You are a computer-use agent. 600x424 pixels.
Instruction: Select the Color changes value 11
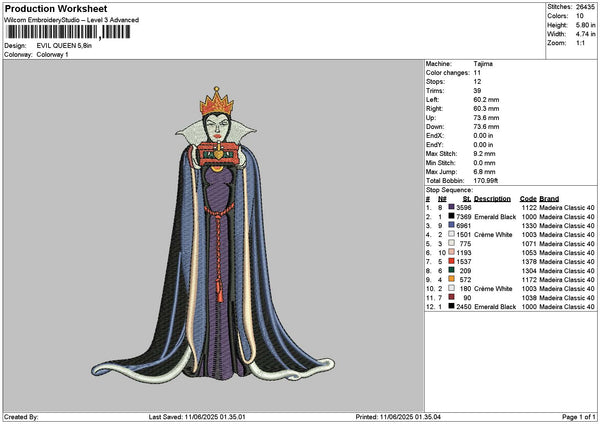pyautogui.click(x=477, y=73)
